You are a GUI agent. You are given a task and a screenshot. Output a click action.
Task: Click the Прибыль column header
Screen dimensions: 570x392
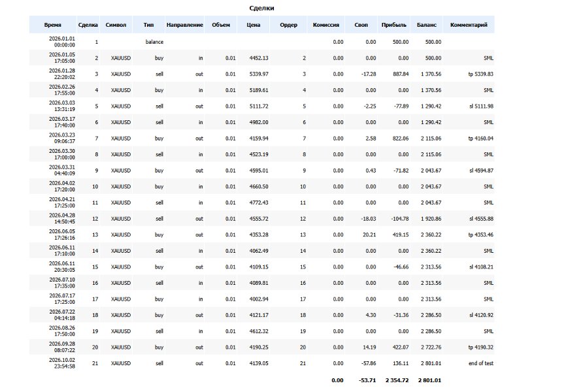click(394, 25)
